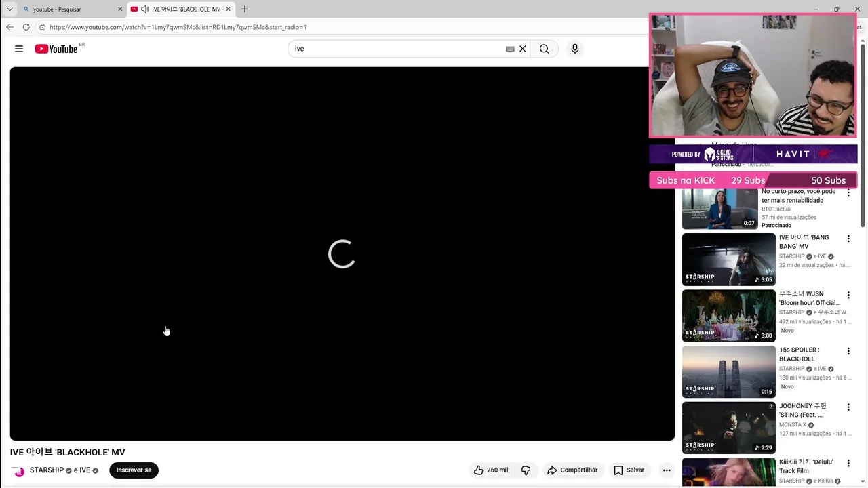Open the YouTube hamburger guide menu
The height and width of the screenshot is (488, 868).
tap(19, 49)
